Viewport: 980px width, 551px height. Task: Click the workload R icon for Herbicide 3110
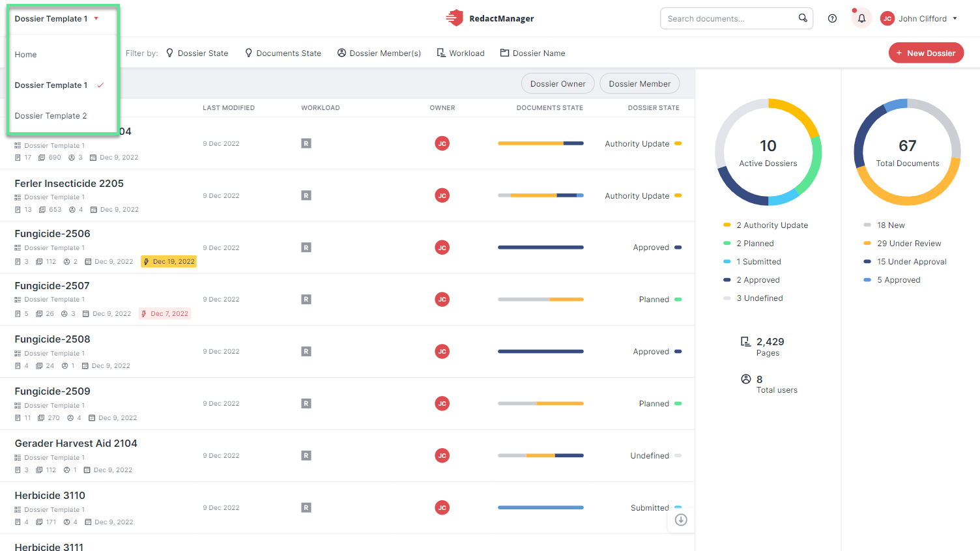click(306, 507)
